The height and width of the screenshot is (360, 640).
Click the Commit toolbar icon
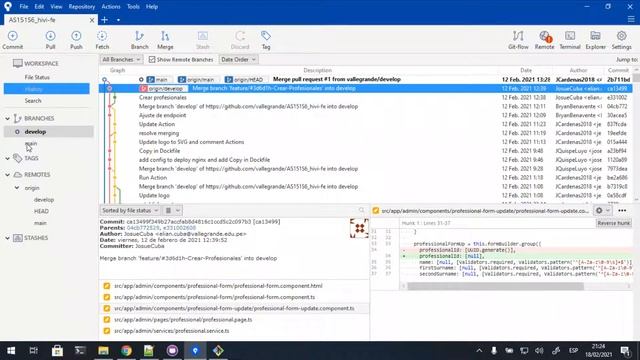pos(13,40)
